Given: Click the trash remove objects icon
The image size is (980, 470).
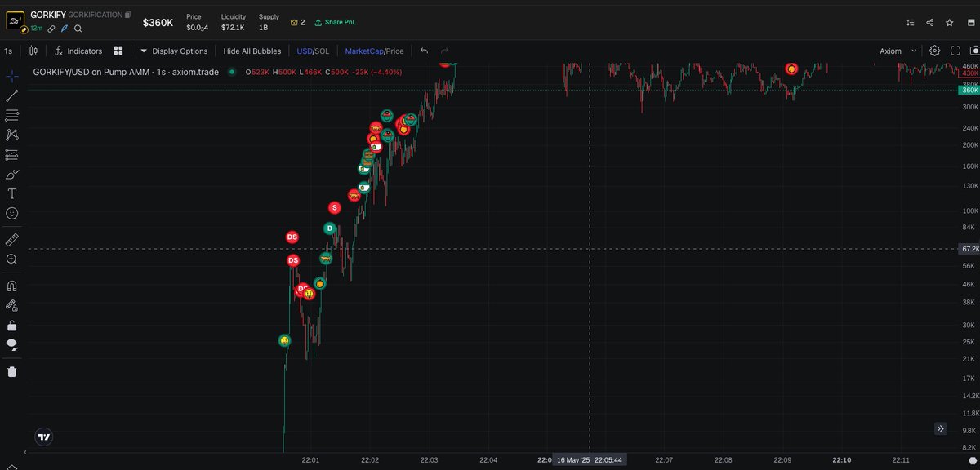Looking at the screenshot, I should point(12,372).
